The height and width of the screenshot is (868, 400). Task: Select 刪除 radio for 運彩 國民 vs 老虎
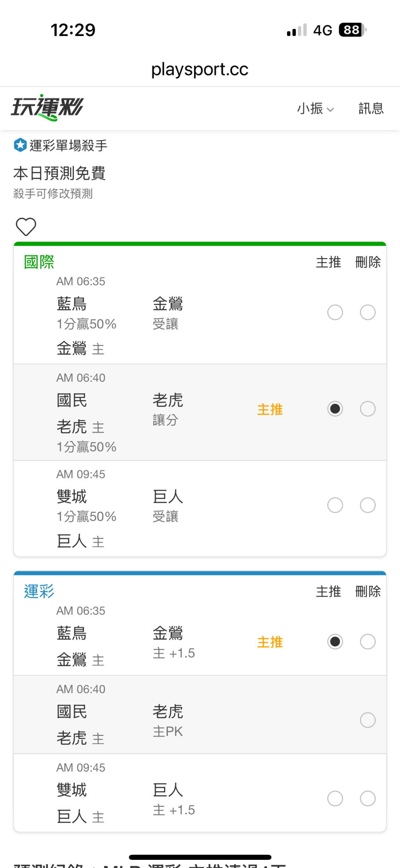368,720
